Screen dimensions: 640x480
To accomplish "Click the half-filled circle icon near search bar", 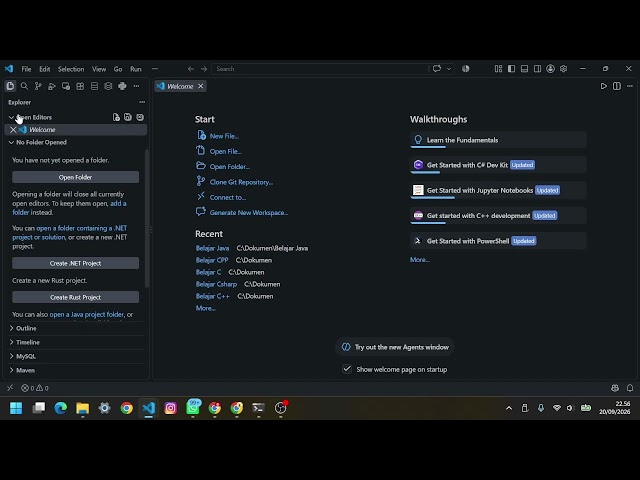I will 466,69.
